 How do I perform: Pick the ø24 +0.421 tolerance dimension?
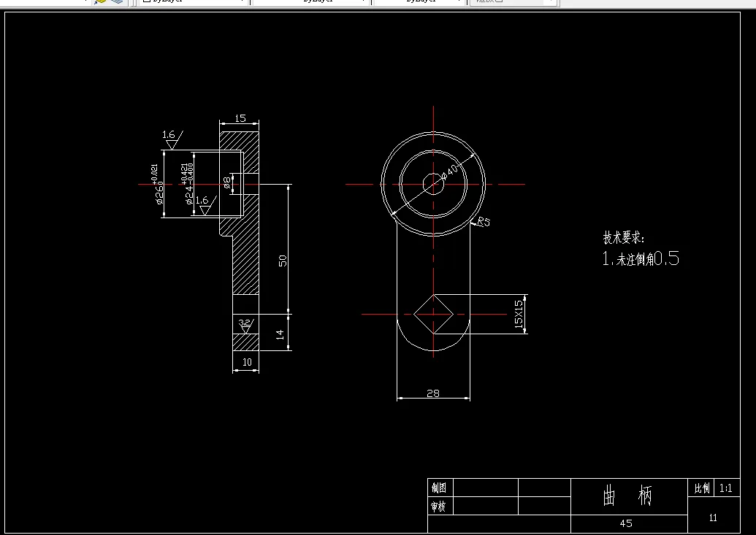coord(188,184)
